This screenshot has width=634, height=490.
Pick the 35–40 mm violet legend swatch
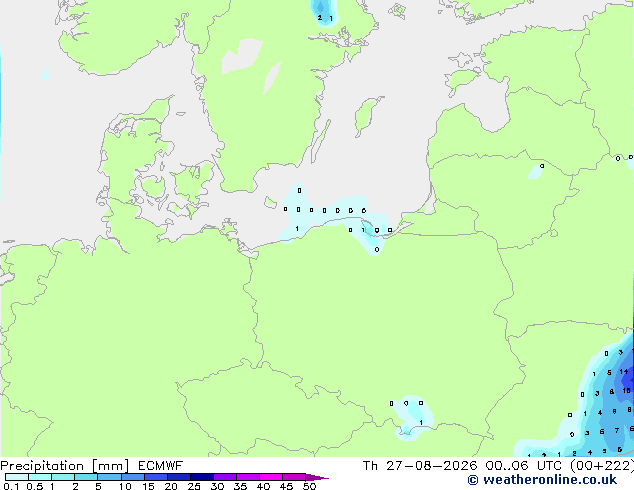tap(247, 477)
